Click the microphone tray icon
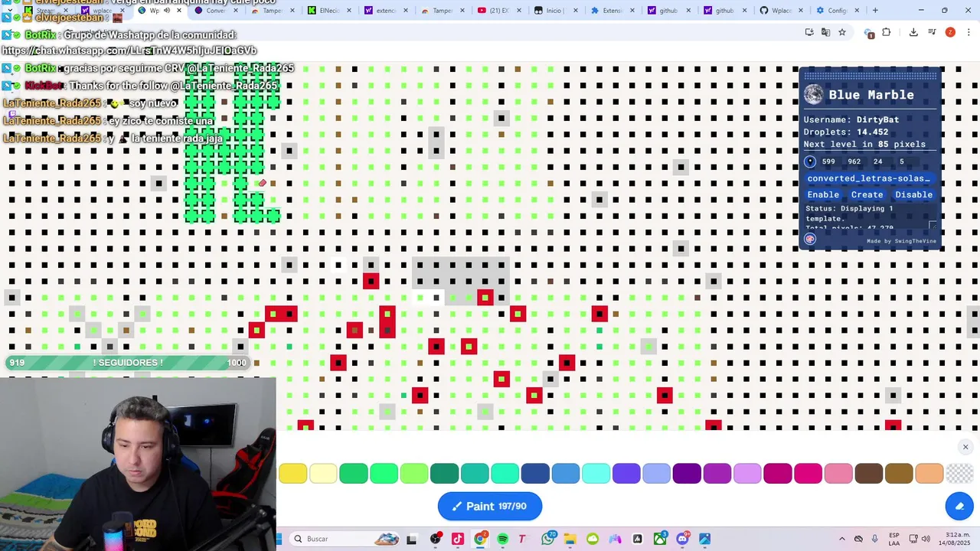This screenshot has width=980, height=551. point(874,539)
